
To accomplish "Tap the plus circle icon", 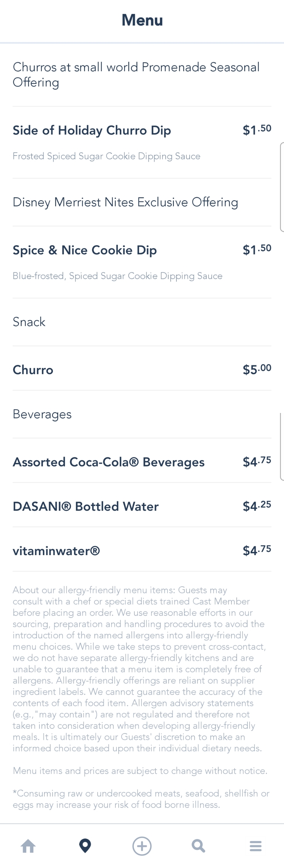I will tap(142, 845).
